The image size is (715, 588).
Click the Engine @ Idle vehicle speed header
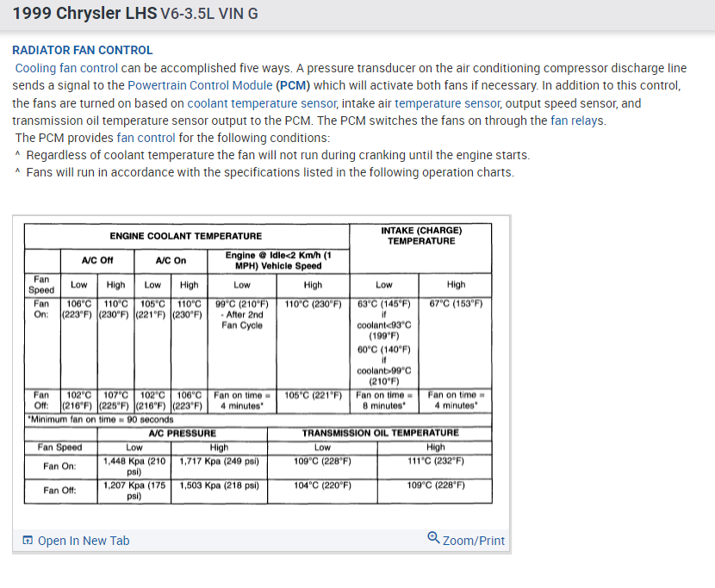tap(278, 261)
